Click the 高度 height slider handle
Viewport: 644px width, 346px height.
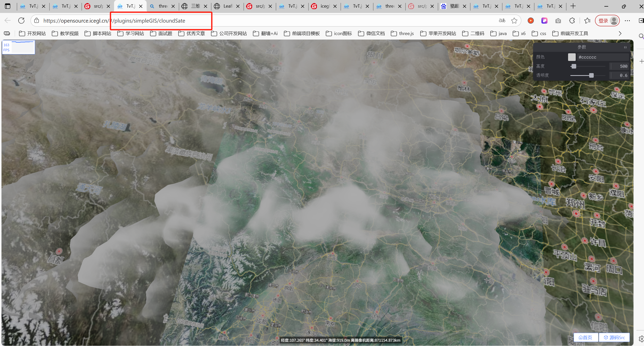[574, 66]
